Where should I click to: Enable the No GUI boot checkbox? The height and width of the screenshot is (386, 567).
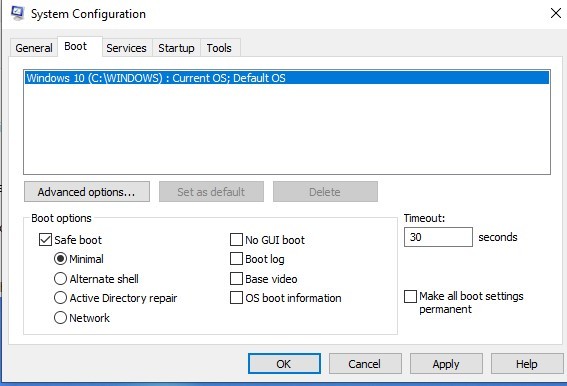[x=236, y=239]
